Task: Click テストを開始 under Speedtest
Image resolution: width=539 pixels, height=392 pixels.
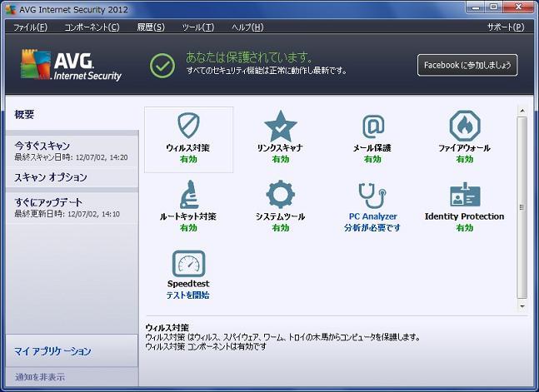Action: coord(188,295)
